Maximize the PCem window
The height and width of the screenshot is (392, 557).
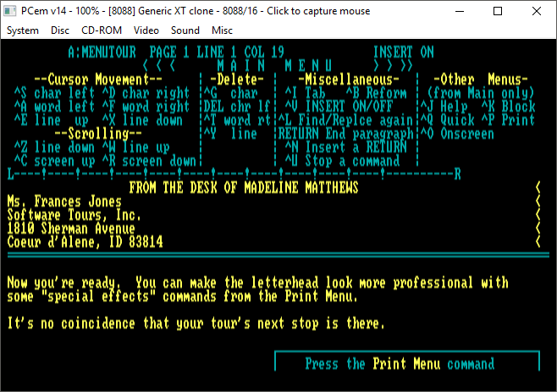[498, 11]
